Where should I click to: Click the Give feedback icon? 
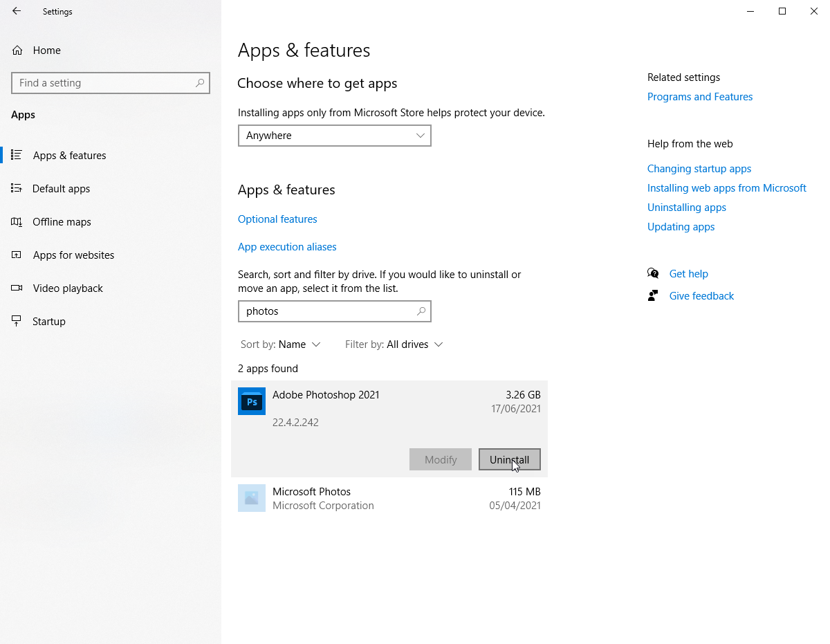[x=653, y=295]
